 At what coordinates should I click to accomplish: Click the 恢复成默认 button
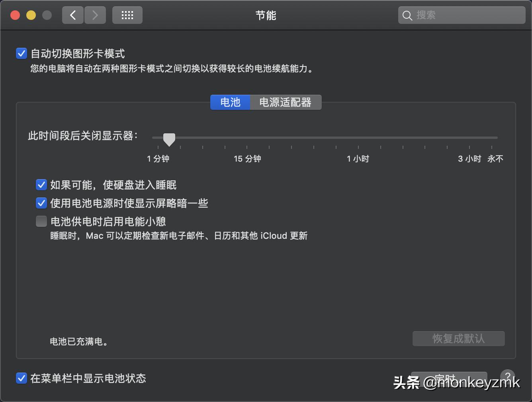[458, 338]
